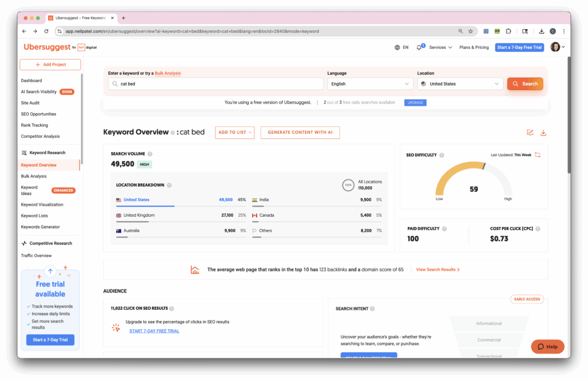Click the SEO Difficulty info icon
588x381 pixels.
click(442, 155)
